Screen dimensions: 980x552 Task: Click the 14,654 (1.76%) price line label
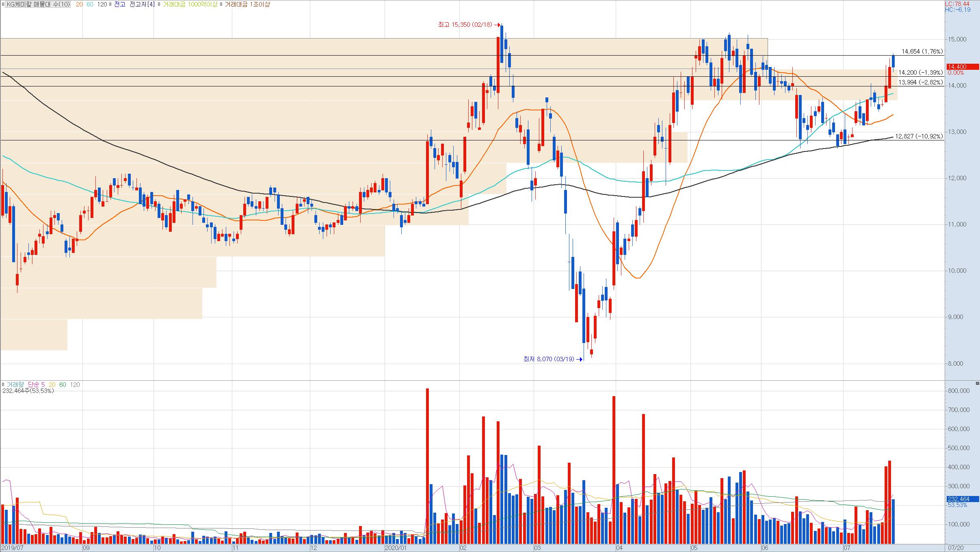[922, 52]
